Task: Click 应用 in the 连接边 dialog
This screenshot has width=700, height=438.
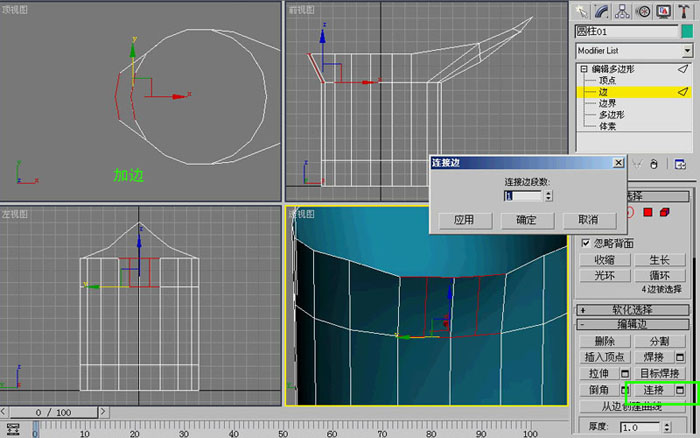Action: tap(465, 220)
